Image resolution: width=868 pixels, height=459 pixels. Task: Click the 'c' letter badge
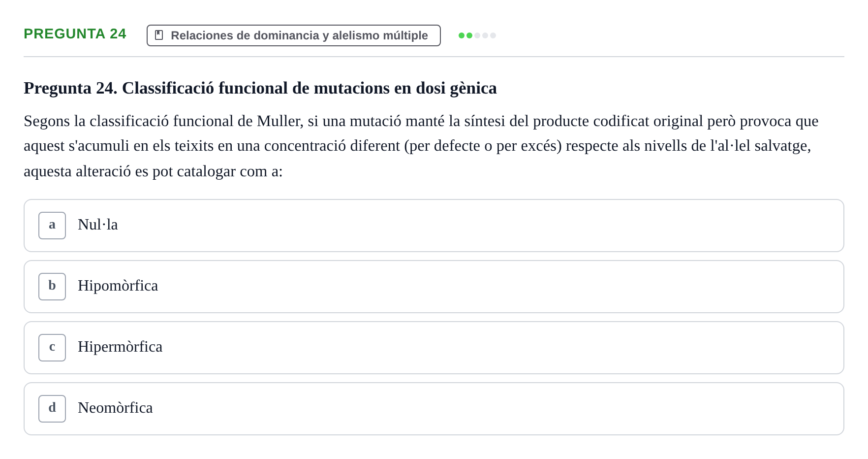(52, 348)
